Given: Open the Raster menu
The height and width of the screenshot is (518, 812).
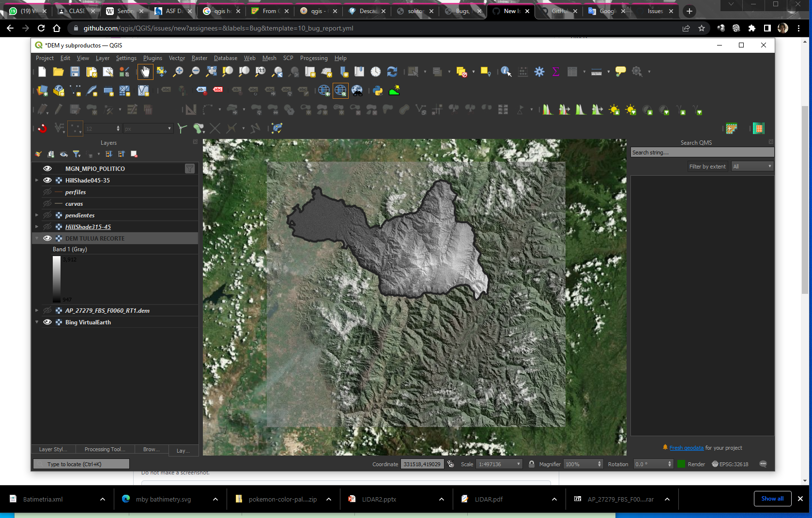Looking at the screenshot, I should (199, 58).
